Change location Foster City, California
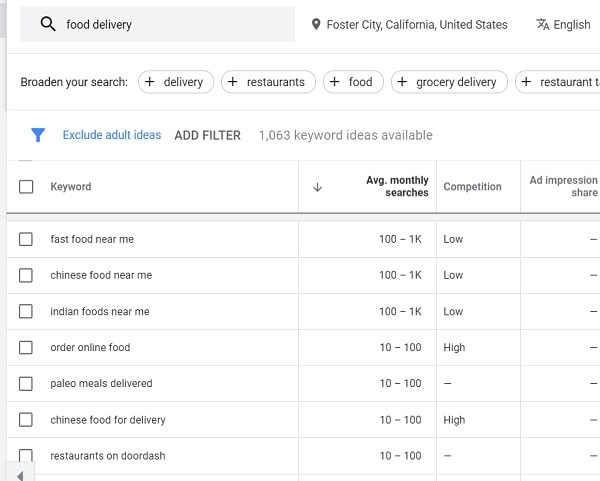Screen dimensions: 600x481 point(409,24)
